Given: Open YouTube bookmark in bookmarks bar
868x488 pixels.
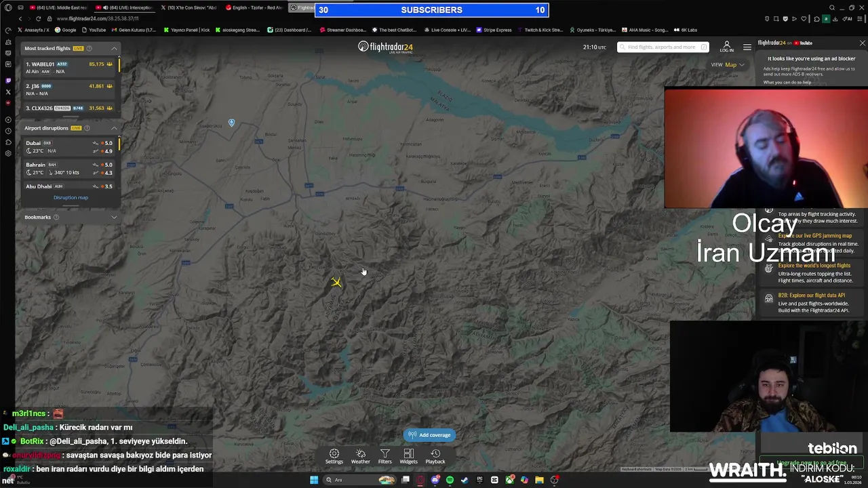Looking at the screenshot, I should pyautogui.click(x=94, y=30).
